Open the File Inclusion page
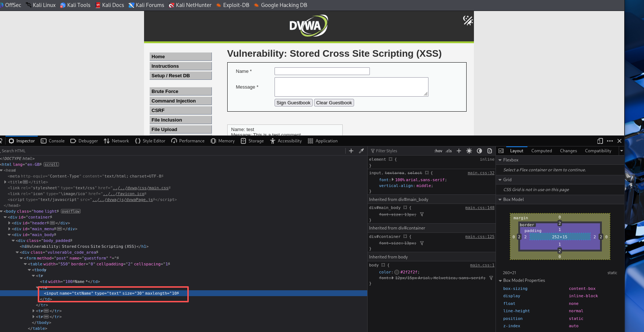644x332 pixels. click(181, 120)
